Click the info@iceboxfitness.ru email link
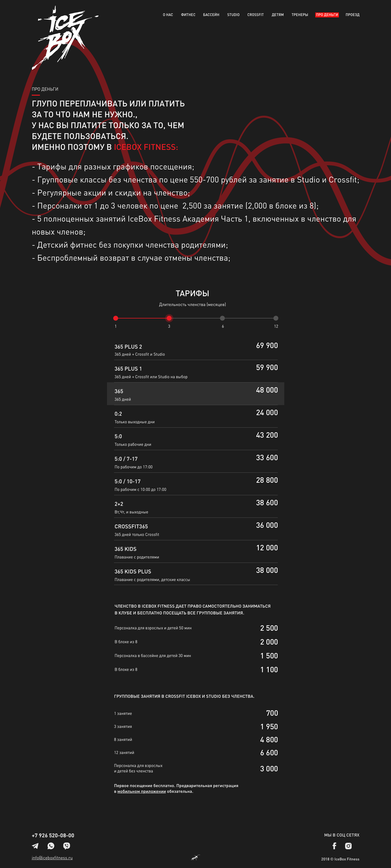391x868 pixels. pyautogui.click(x=52, y=858)
